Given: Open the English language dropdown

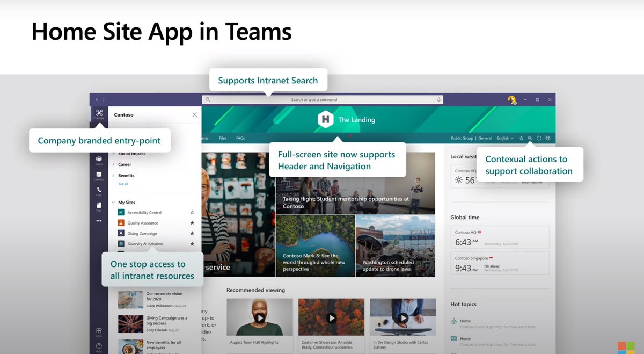Looking at the screenshot, I should pyautogui.click(x=505, y=138).
